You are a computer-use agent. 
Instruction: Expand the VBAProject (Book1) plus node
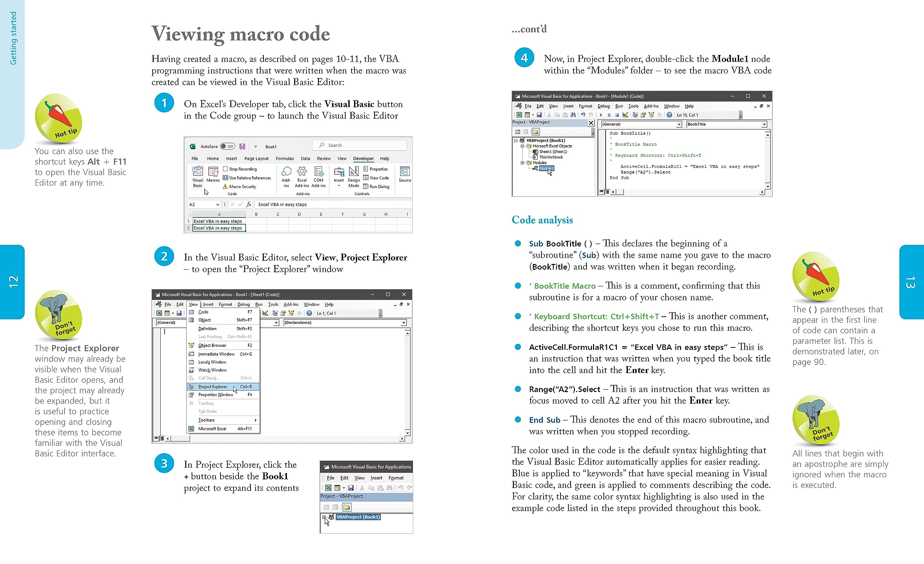coord(324,517)
